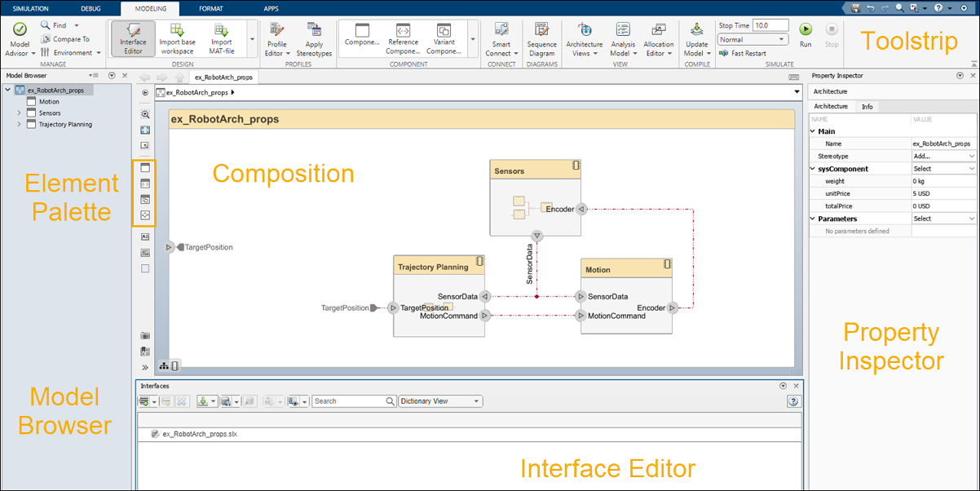Click the Component icon in element palette
Viewport: 980px width, 491px height.
pyautogui.click(x=145, y=167)
